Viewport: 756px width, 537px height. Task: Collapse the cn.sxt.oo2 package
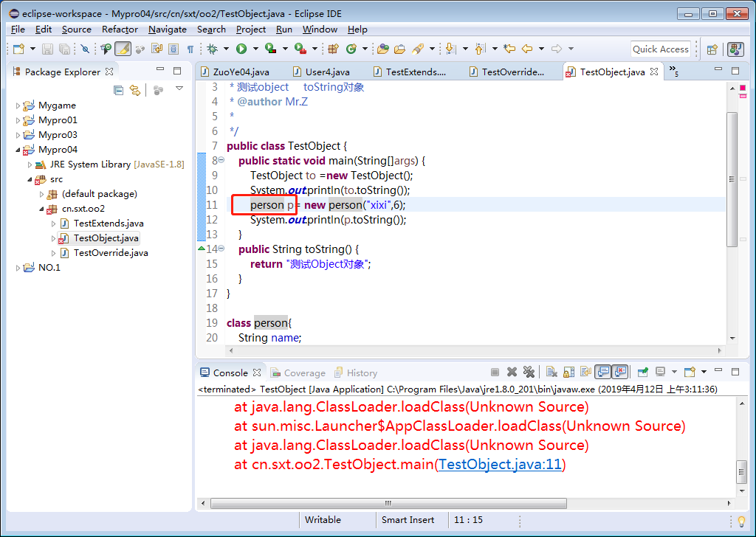[41, 209]
